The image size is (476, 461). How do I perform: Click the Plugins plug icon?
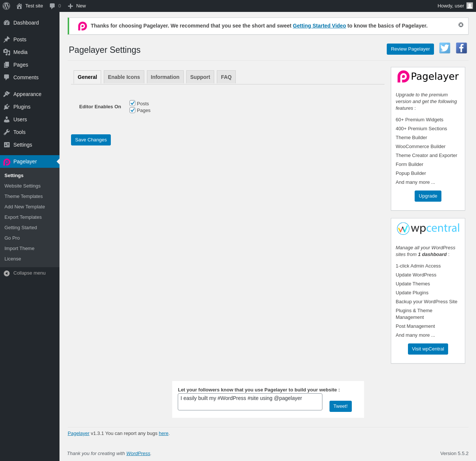tap(7, 107)
